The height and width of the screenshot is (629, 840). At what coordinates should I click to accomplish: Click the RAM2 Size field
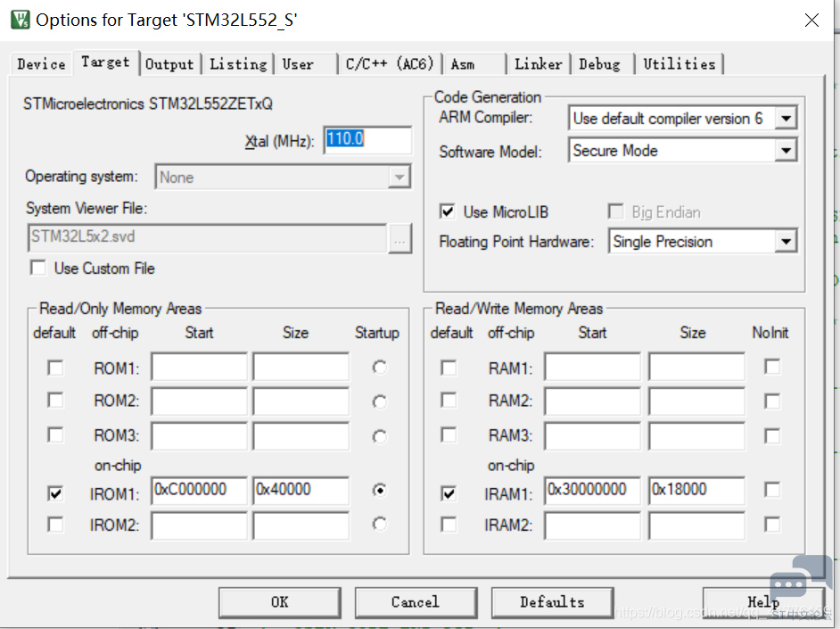coord(696,401)
